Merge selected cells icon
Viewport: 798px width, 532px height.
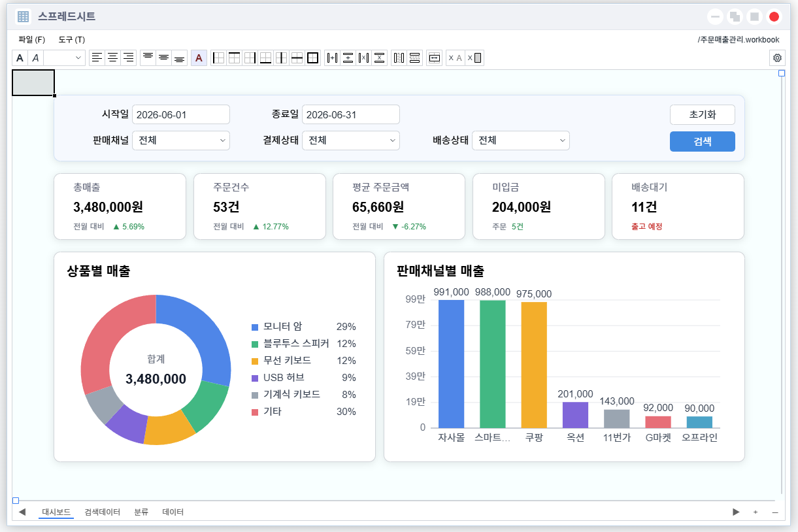pos(434,58)
